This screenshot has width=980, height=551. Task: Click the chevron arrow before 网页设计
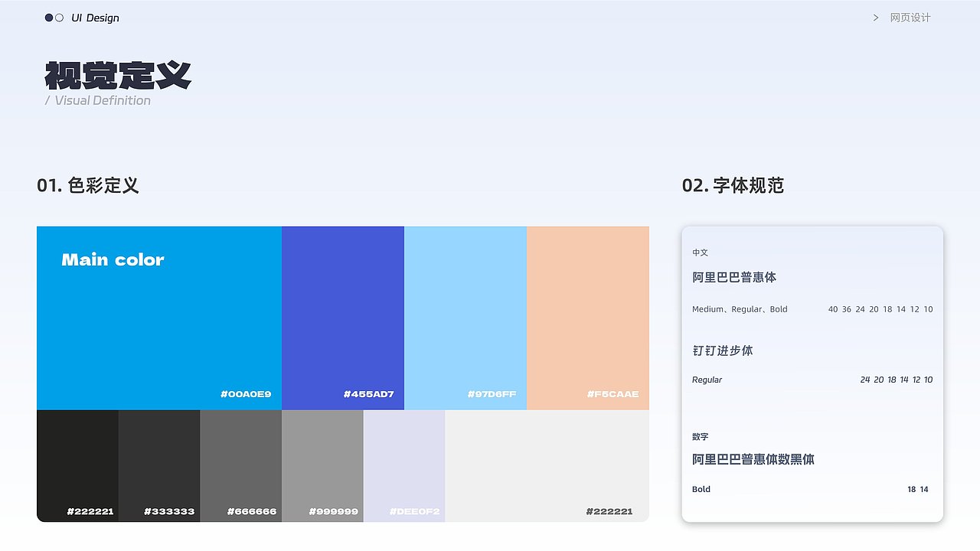click(875, 17)
